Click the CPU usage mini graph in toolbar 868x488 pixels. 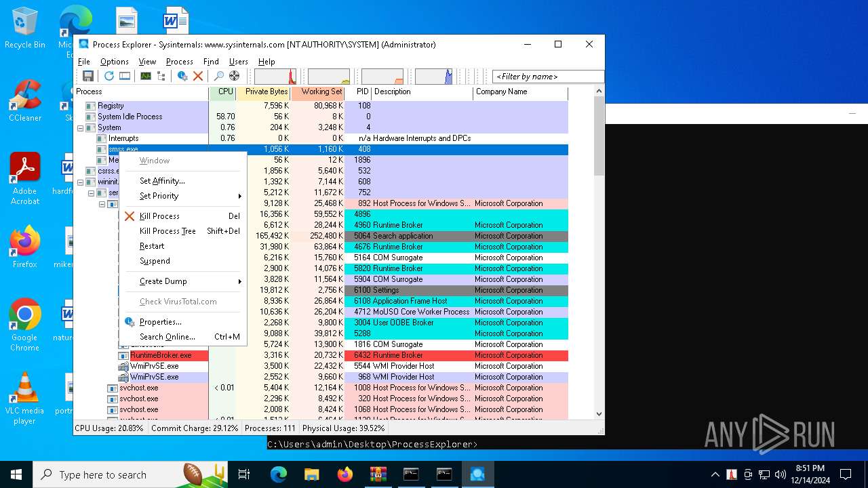pyautogui.click(x=275, y=77)
